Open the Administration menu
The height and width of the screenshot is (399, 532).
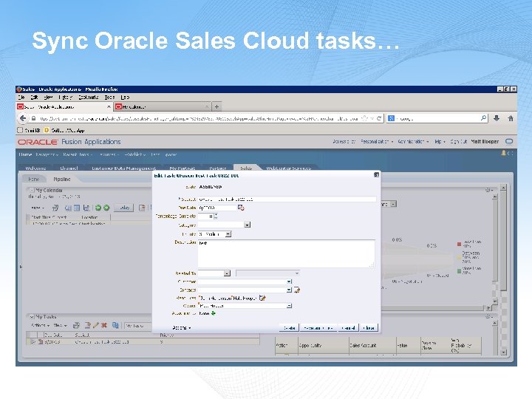click(413, 141)
